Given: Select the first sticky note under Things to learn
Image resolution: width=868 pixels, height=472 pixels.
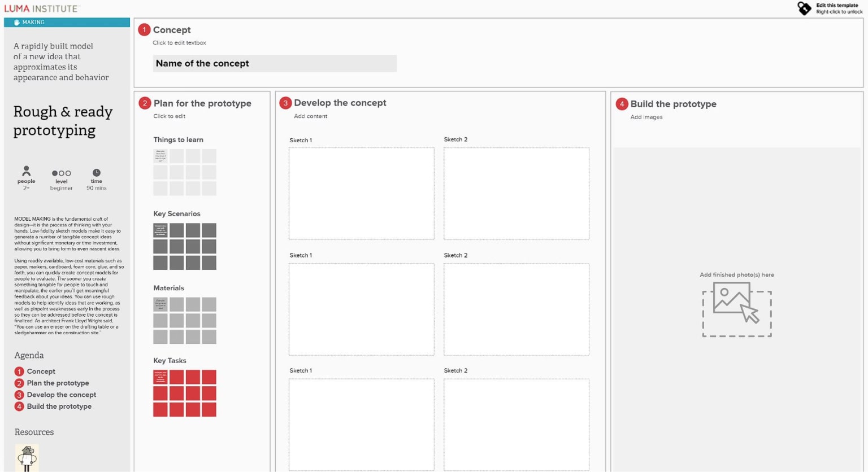Looking at the screenshot, I should pos(160,155).
